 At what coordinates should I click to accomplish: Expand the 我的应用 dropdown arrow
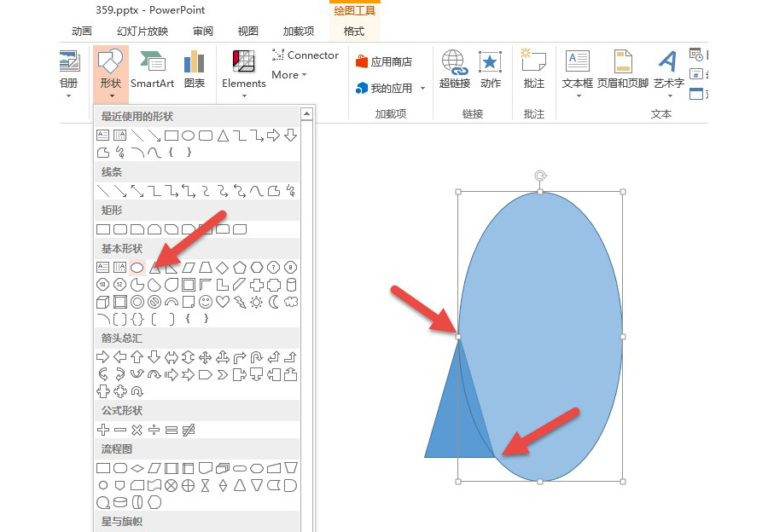pos(422,89)
